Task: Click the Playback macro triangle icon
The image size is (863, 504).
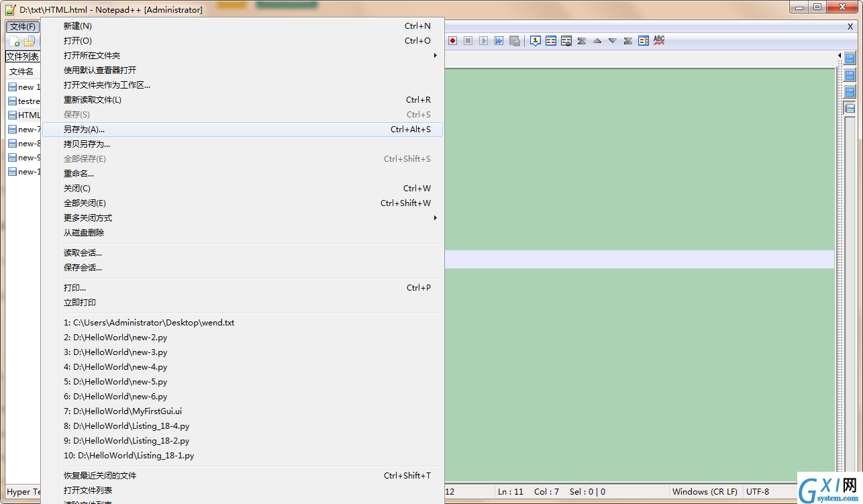Action: [484, 41]
